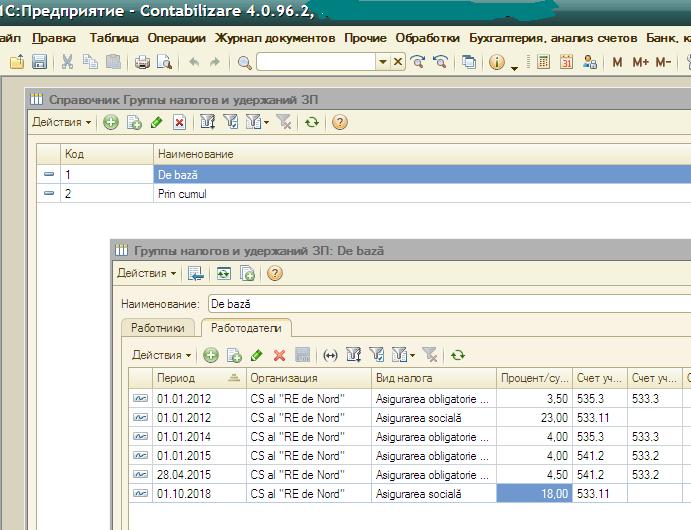This screenshot has height=530, width=691.
Task: Select the 01.10.2018 period cell
Action: coord(199,493)
